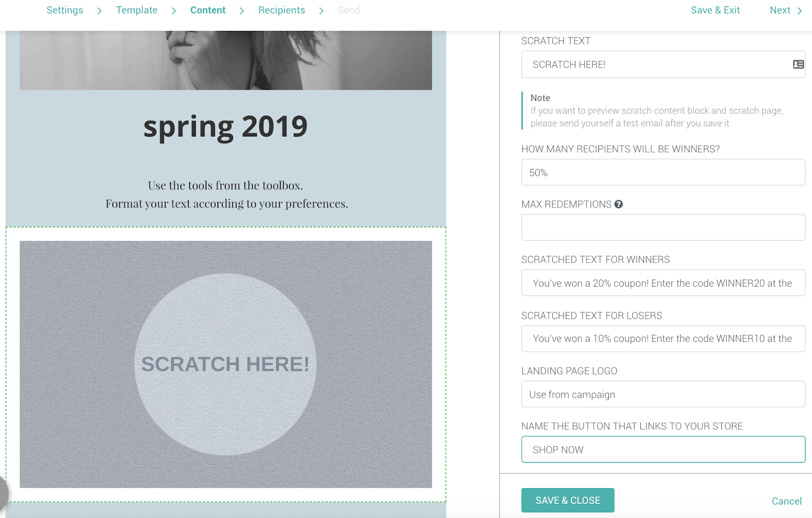Click Save & Exit link

[715, 10]
